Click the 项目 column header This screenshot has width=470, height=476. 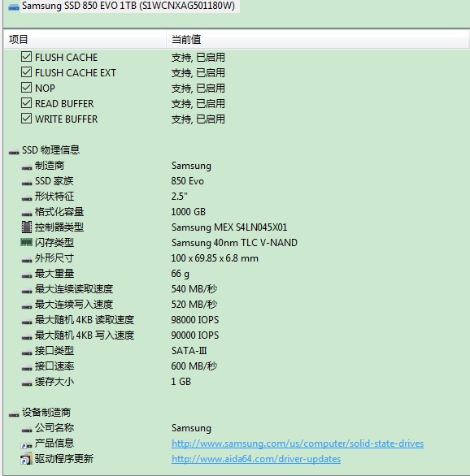click(x=85, y=39)
